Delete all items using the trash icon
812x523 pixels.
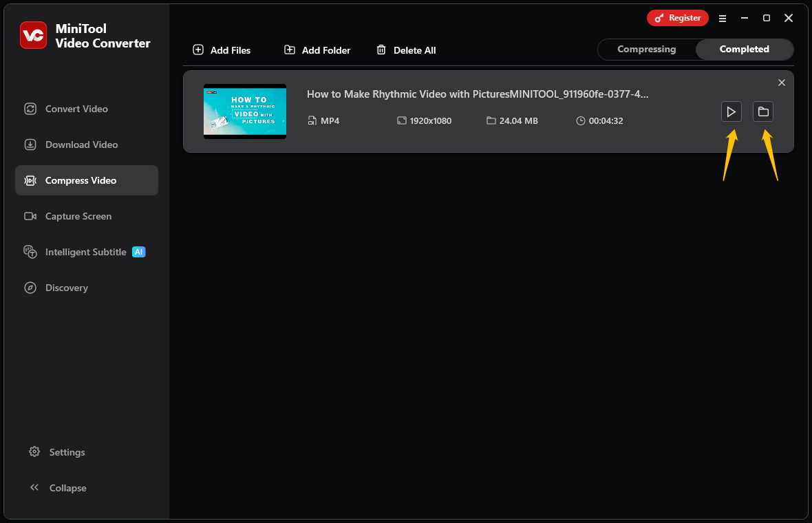pos(381,50)
